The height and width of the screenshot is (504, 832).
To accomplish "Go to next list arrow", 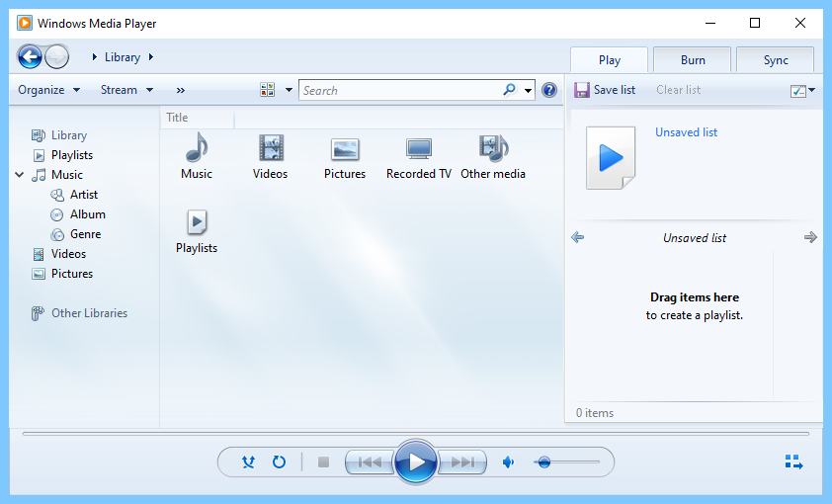I will coord(810,237).
